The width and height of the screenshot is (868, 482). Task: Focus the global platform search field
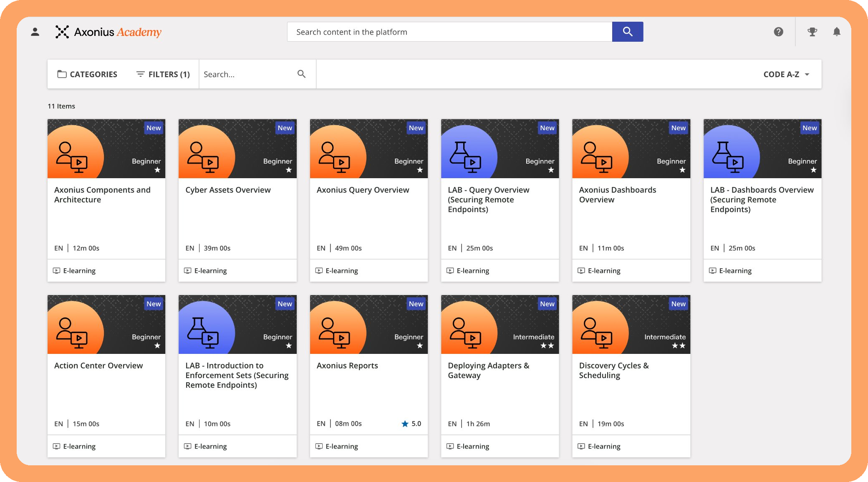(449, 32)
